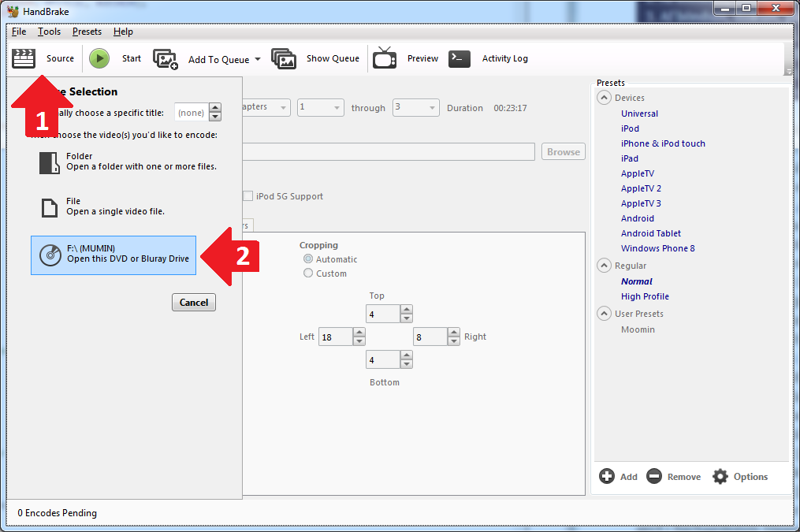Select the iPhone & iPod touch preset
The width and height of the screenshot is (800, 532).
(x=663, y=143)
